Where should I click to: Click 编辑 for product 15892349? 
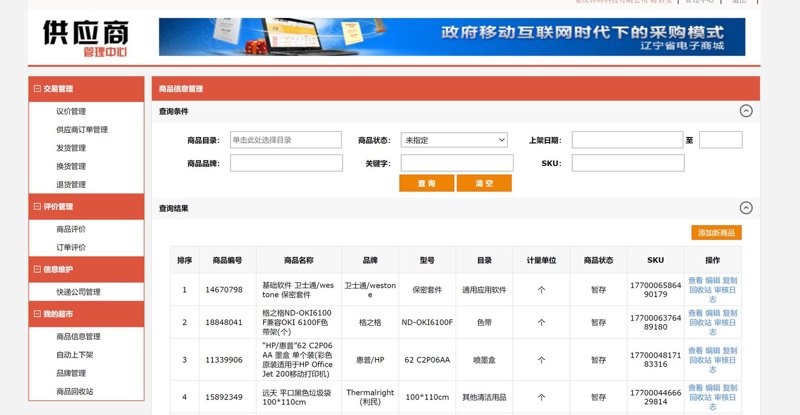[713, 388]
